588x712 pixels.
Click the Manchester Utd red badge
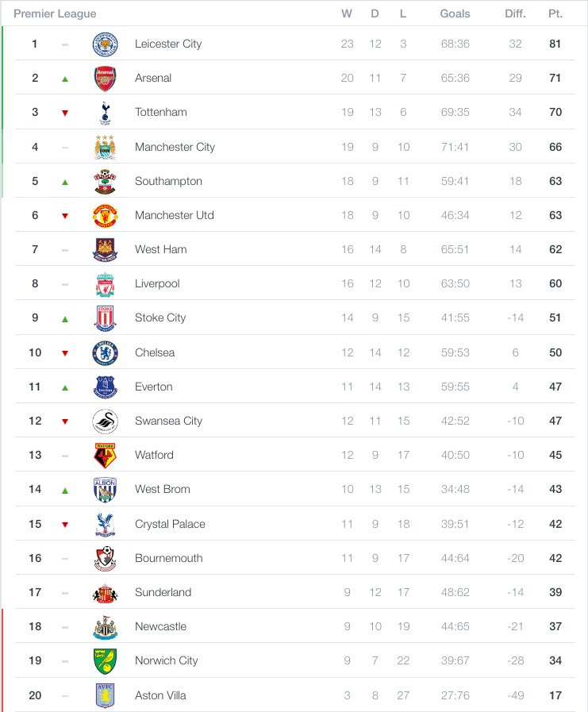click(105, 215)
